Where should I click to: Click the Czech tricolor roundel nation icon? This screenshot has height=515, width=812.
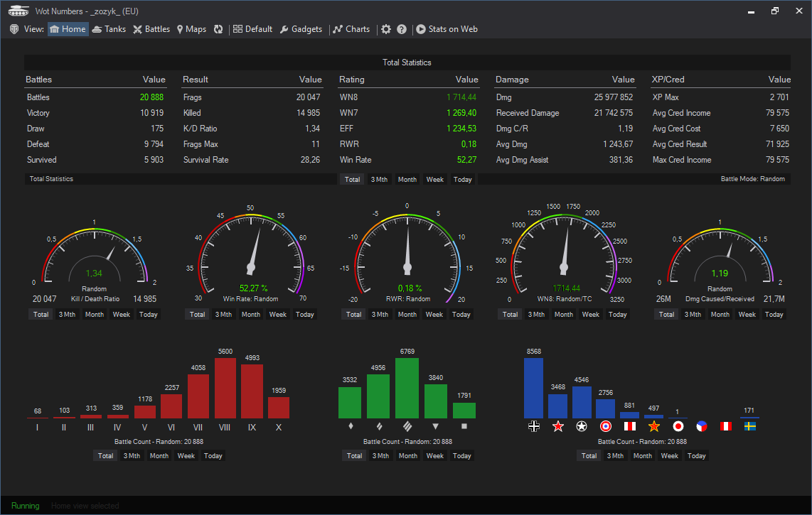(702, 426)
